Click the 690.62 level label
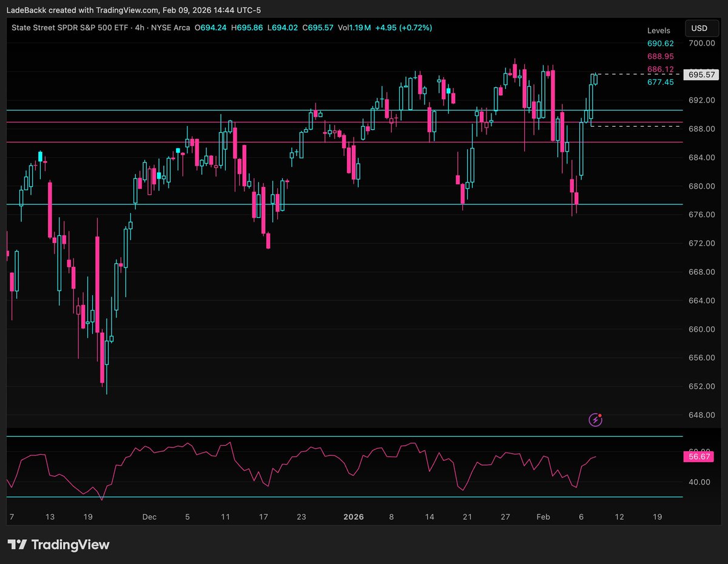Viewport: 728px width, 564px height. click(x=661, y=44)
